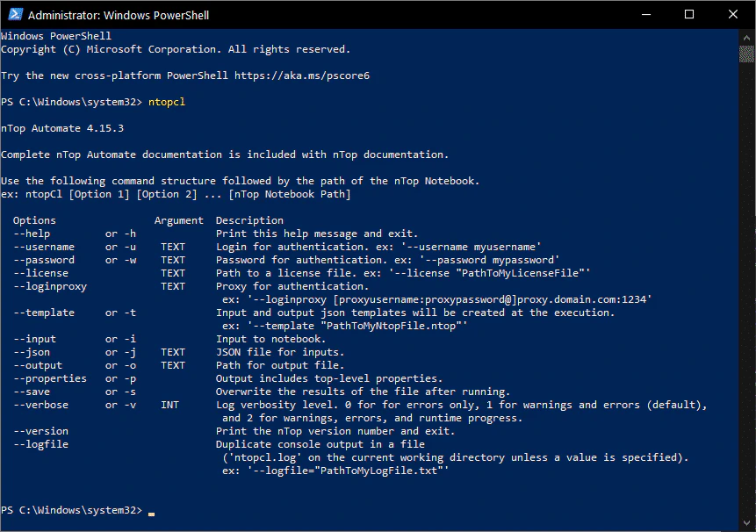This screenshot has height=532, width=756.
Task: Click the '--license' option text
Action: [41, 273]
